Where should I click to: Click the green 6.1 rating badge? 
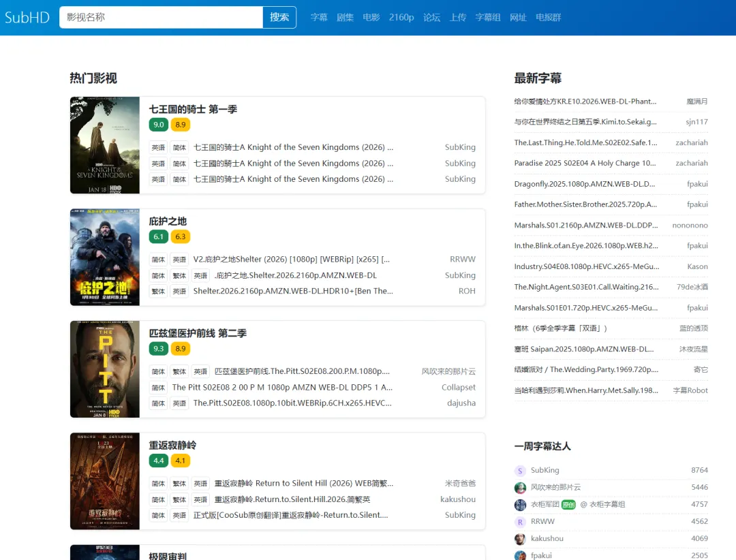point(159,236)
